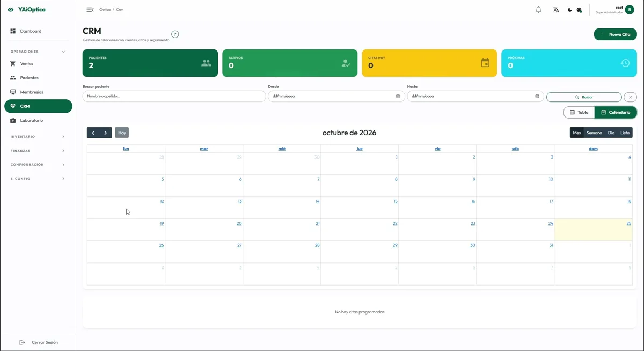Go to previous month in calendar
644x351 pixels.
(93, 133)
